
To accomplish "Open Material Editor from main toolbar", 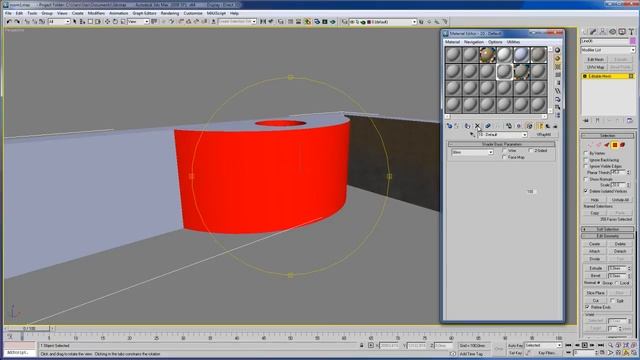I will pyautogui.click(x=307, y=22).
